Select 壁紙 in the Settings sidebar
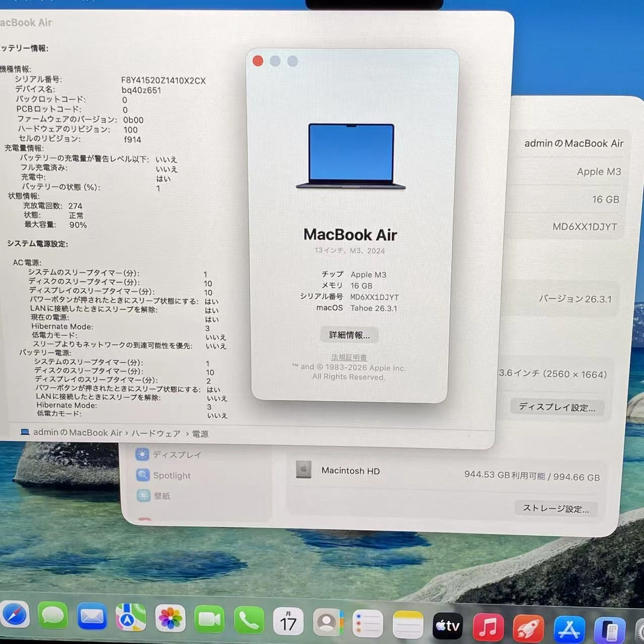644x644 pixels. click(x=153, y=496)
